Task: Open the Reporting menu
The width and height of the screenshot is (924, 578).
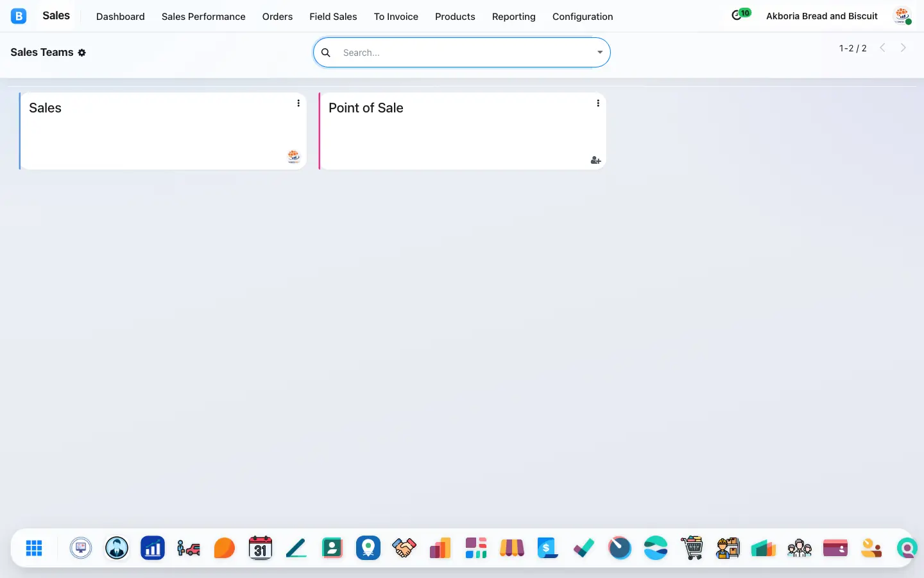Action: tap(513, 17)
